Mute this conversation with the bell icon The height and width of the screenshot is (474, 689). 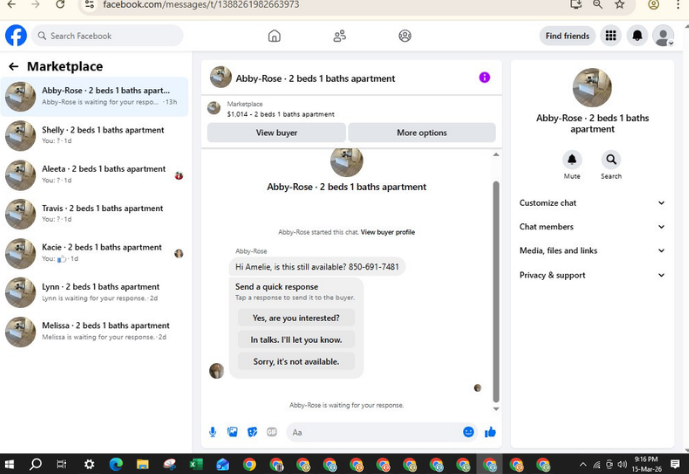tap(572, 159)
